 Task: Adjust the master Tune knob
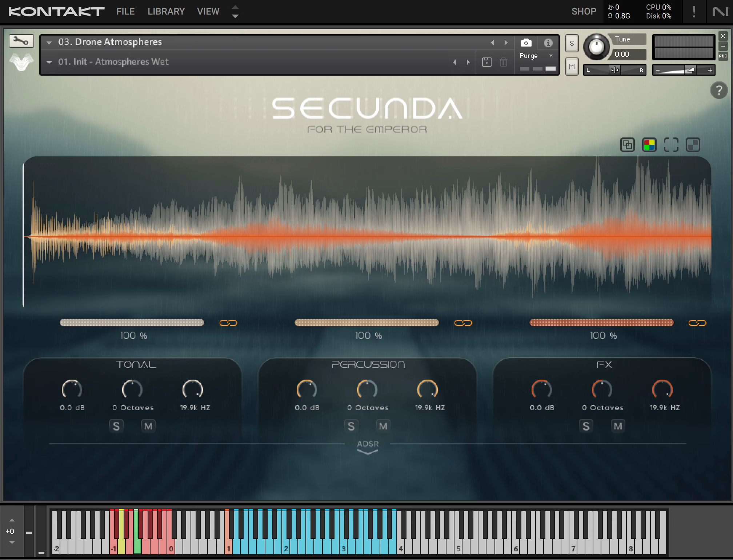596,47
